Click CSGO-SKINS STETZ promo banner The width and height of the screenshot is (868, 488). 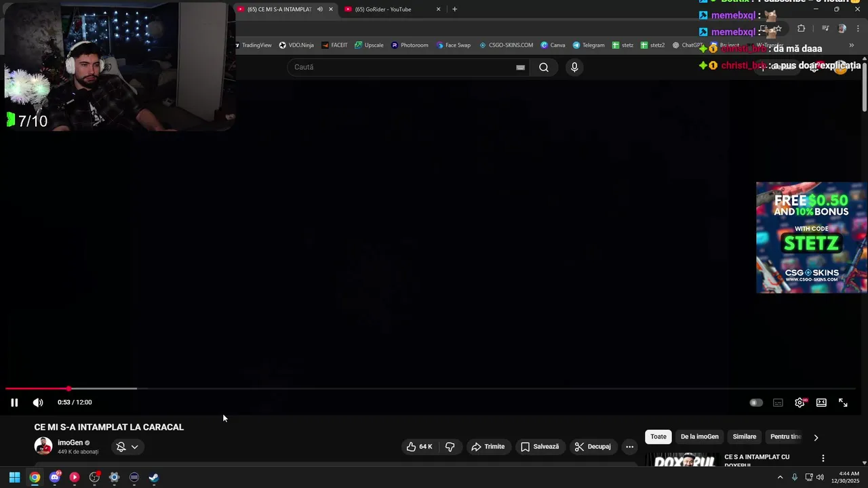(x=812, y=237)
